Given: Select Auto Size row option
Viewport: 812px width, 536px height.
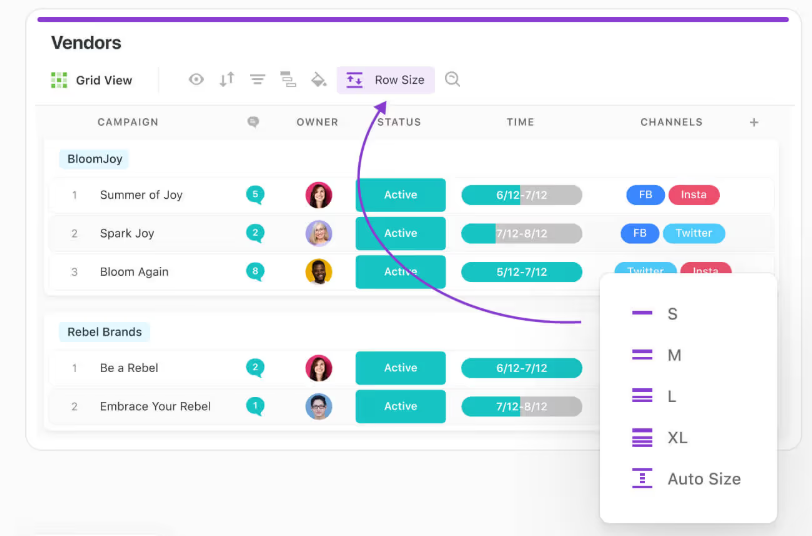Looking at the screenshot, I should tap(688, 479).
